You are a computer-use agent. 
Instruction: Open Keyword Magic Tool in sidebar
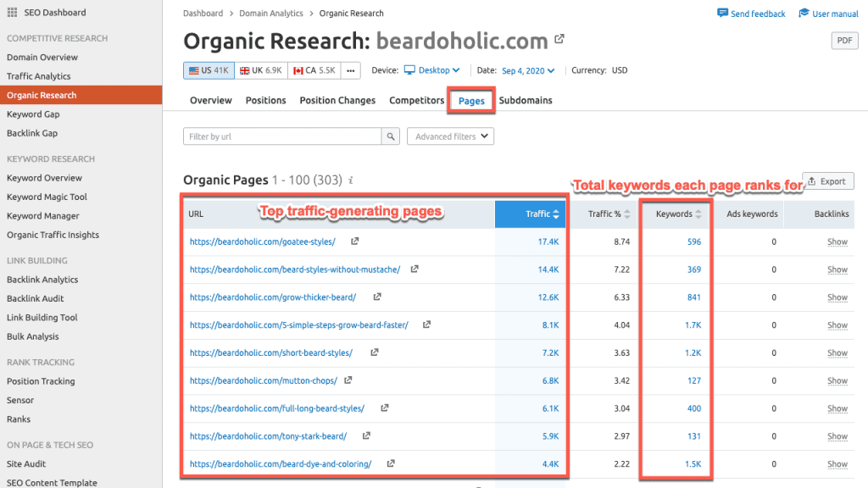pos(47,197)
